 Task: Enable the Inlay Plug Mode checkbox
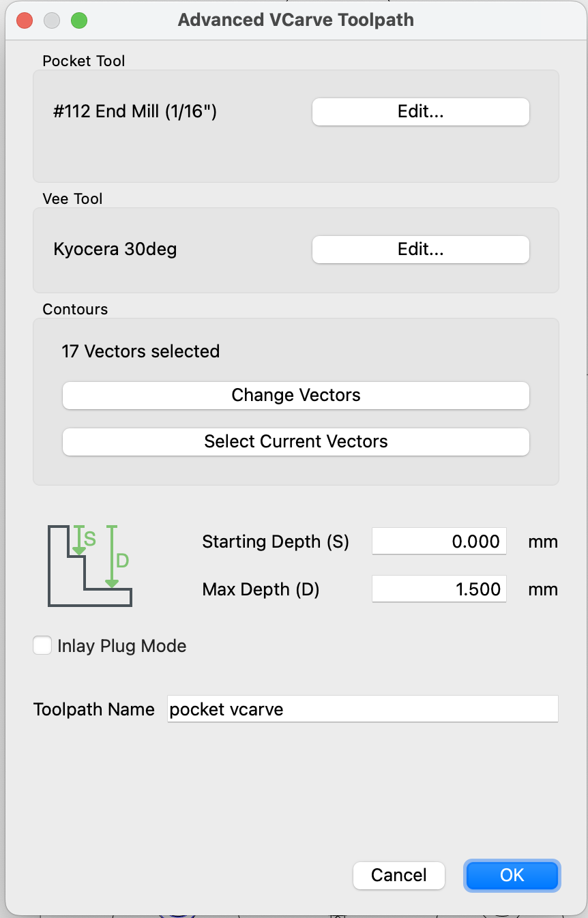click(x=42, y=645)
